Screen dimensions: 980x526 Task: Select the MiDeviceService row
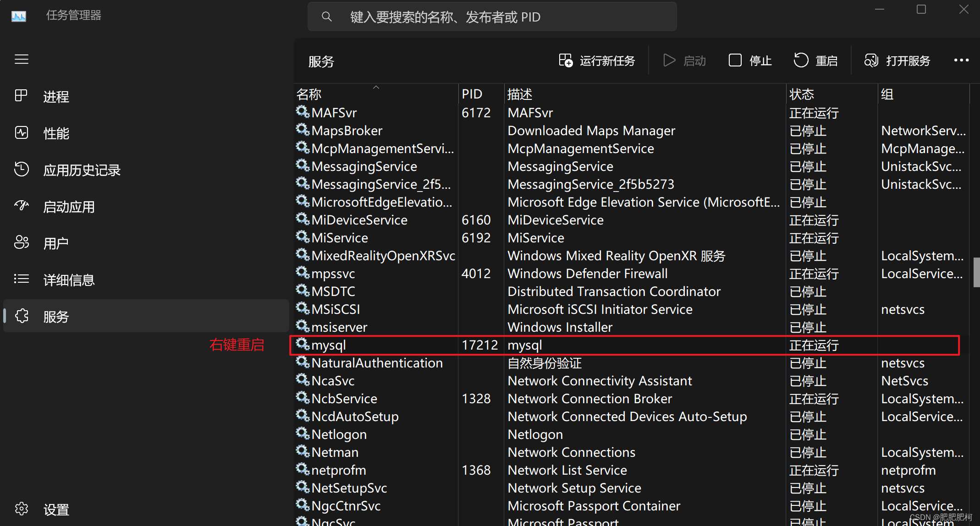(x=632, y=220)
